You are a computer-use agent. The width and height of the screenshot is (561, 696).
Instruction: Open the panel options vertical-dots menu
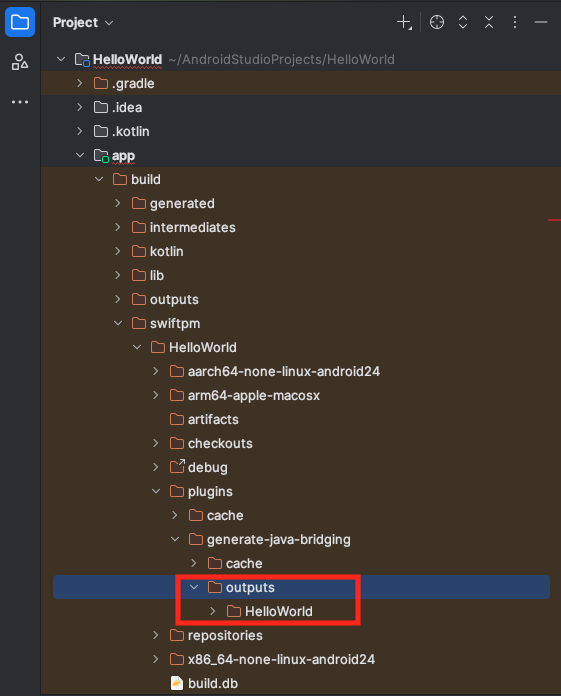point(515,22)
